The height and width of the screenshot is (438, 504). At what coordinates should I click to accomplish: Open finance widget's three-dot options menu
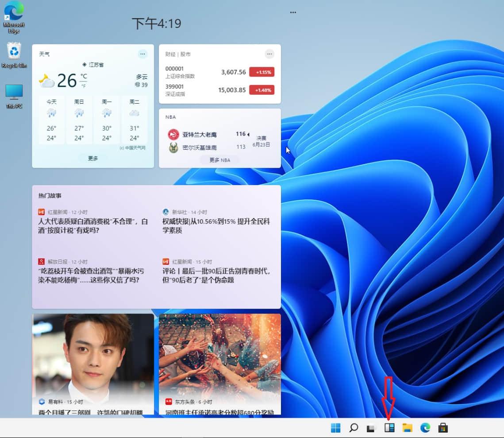(269, 54)
